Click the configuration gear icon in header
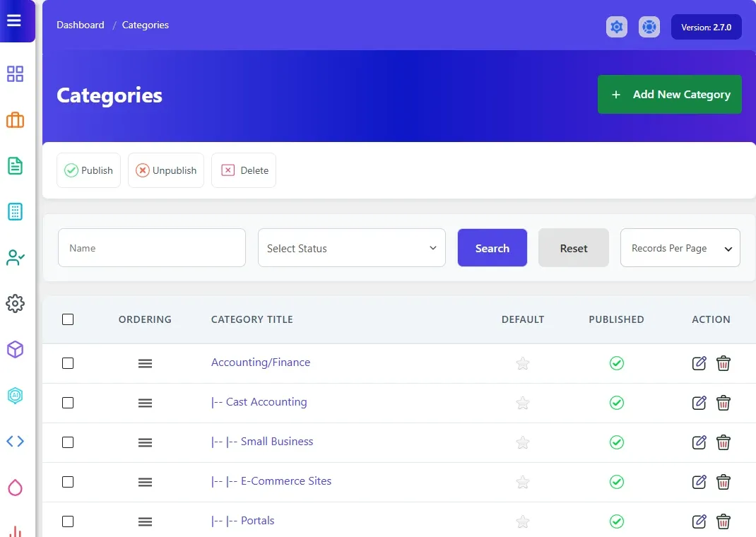 tap(617, 27)
